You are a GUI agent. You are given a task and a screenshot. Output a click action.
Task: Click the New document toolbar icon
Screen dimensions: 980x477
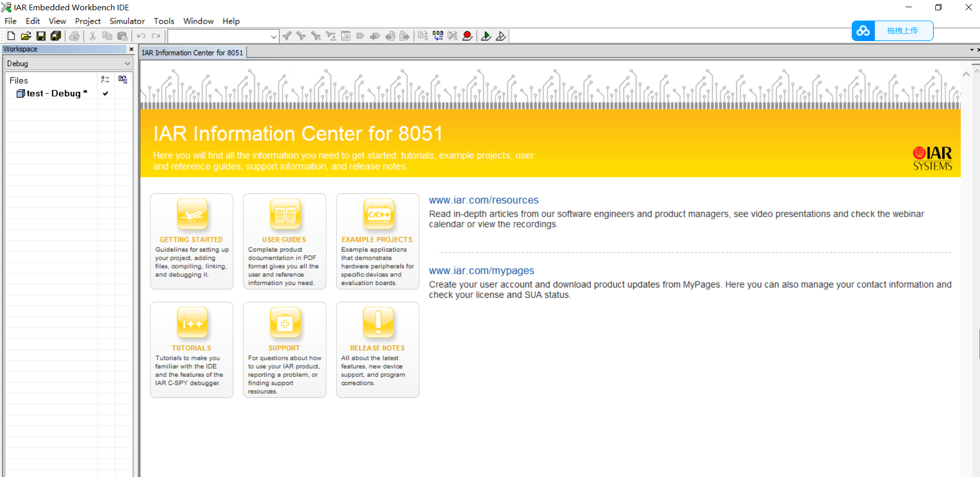tap(11, 36)
